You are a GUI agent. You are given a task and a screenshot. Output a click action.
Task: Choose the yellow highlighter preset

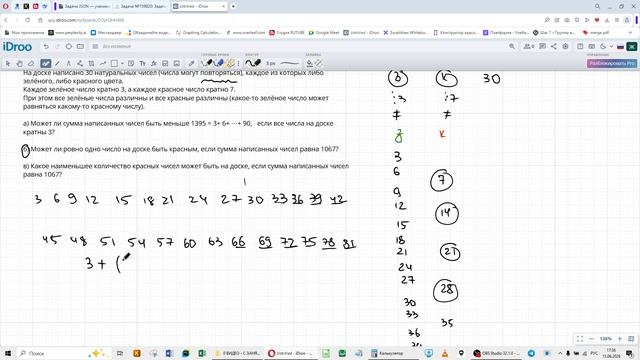click(231, 63)
